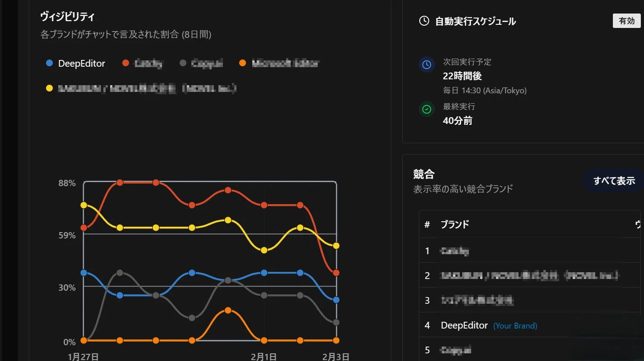This screenshot has height=361, width=644.
Task: Click the blue clock icon next to 次回実行予定
Action: (427, 64)
